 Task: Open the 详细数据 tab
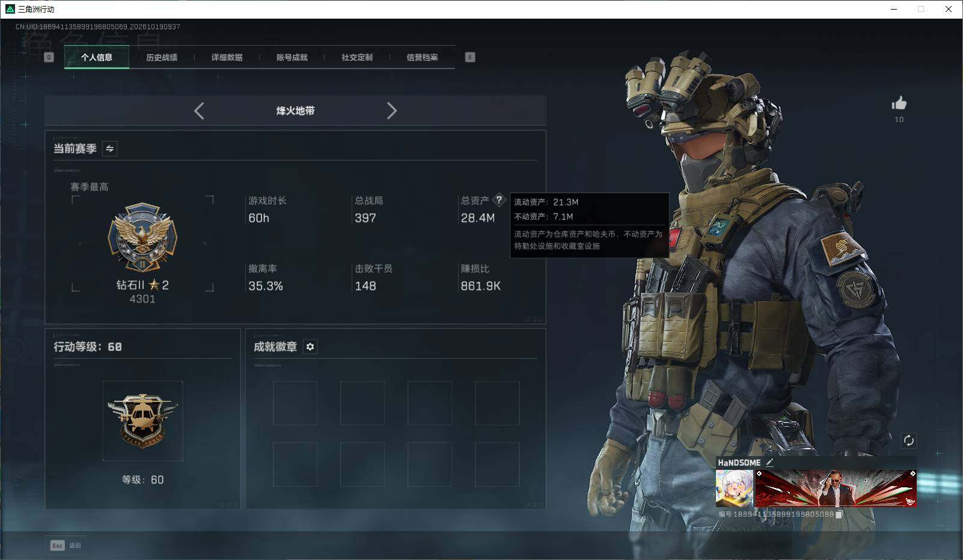227,57
